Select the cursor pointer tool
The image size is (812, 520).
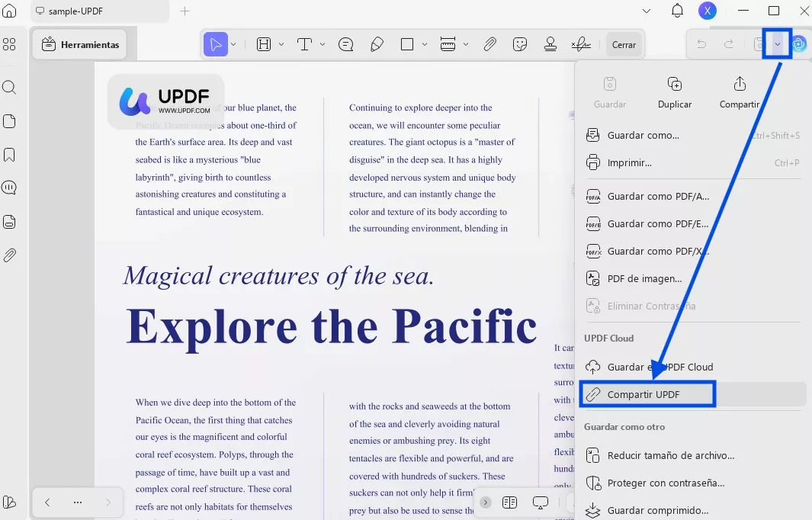pos(216,44)
